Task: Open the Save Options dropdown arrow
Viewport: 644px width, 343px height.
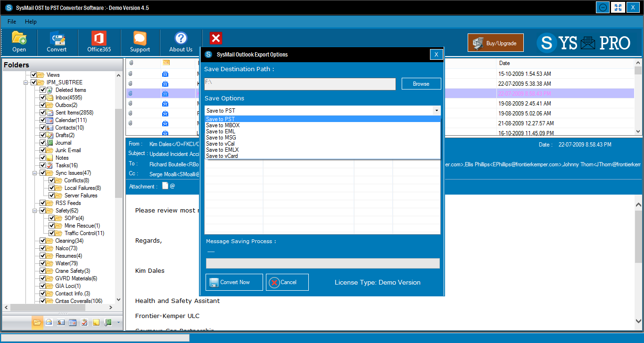Action: coord(437,111)
